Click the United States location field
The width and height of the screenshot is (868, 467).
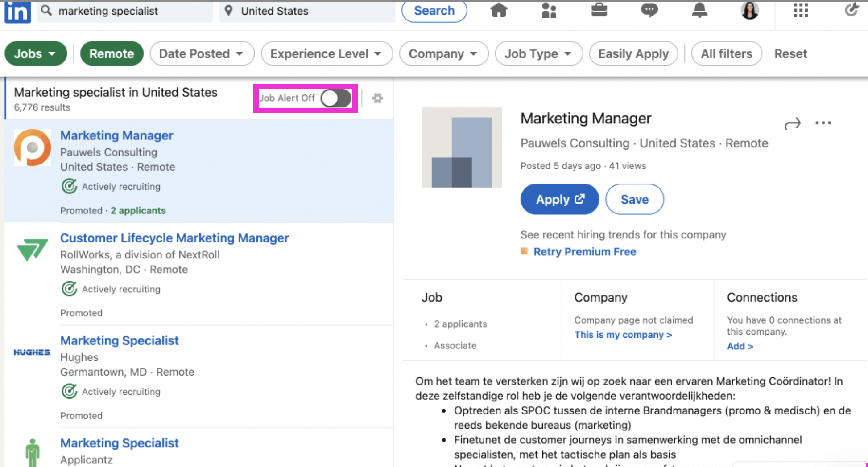pos(307,11)
